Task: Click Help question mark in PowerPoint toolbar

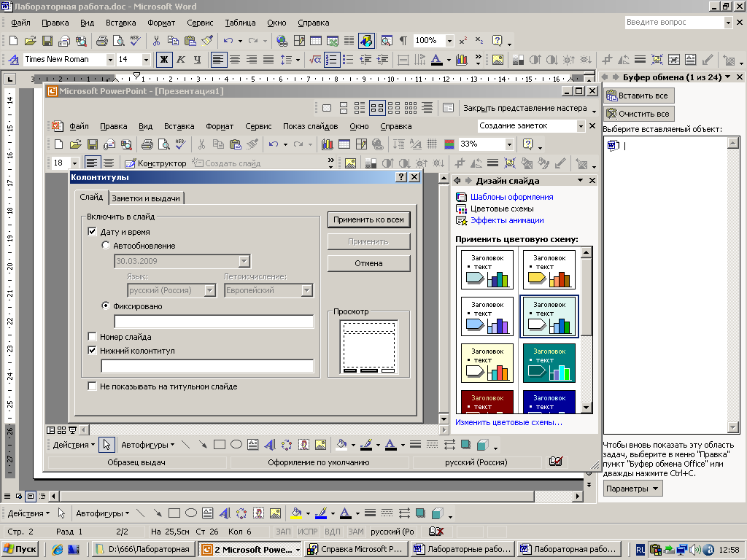Action: coord(527,144)
